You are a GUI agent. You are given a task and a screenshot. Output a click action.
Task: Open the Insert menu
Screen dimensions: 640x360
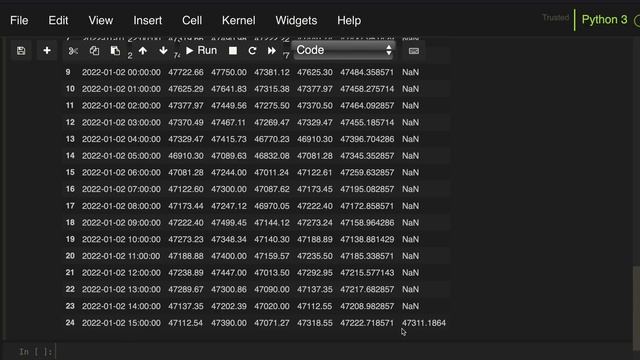coord(148,20)
